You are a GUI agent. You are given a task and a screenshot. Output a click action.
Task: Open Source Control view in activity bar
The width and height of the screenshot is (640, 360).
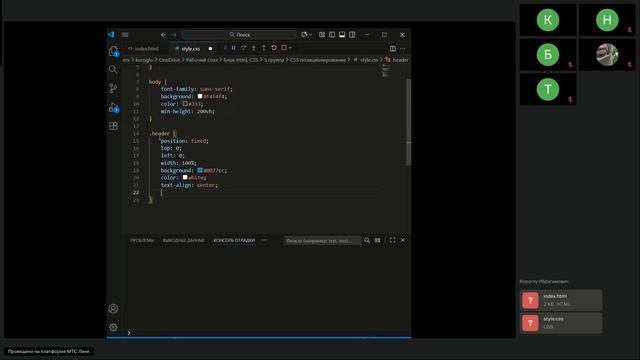tap(113, 88)
